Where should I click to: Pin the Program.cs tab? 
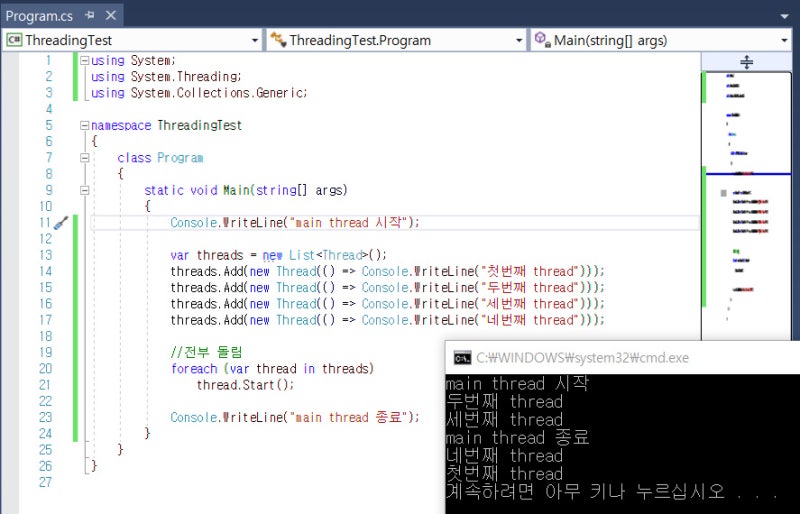point(90,16)
